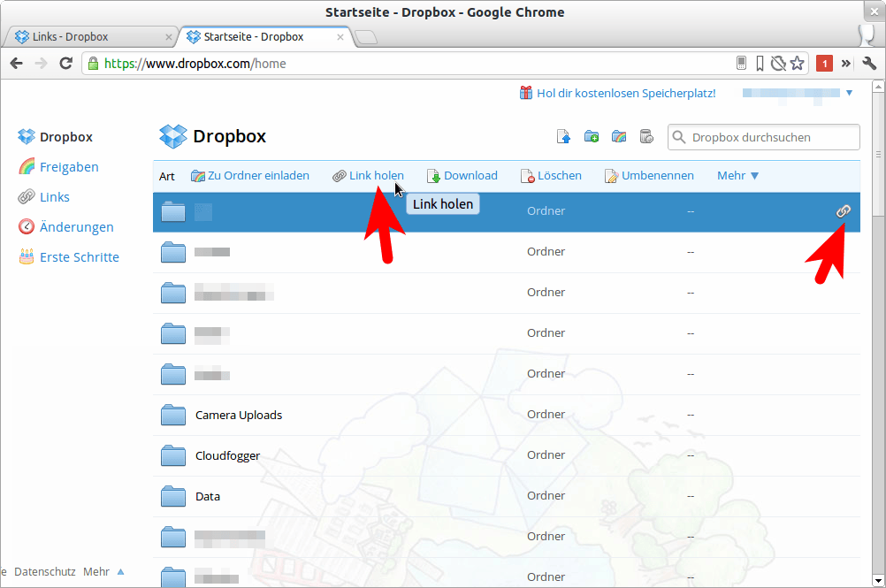This screenshot has width=886, height=588.
Task: Click the address bar URL
Action: coord(195,64)
